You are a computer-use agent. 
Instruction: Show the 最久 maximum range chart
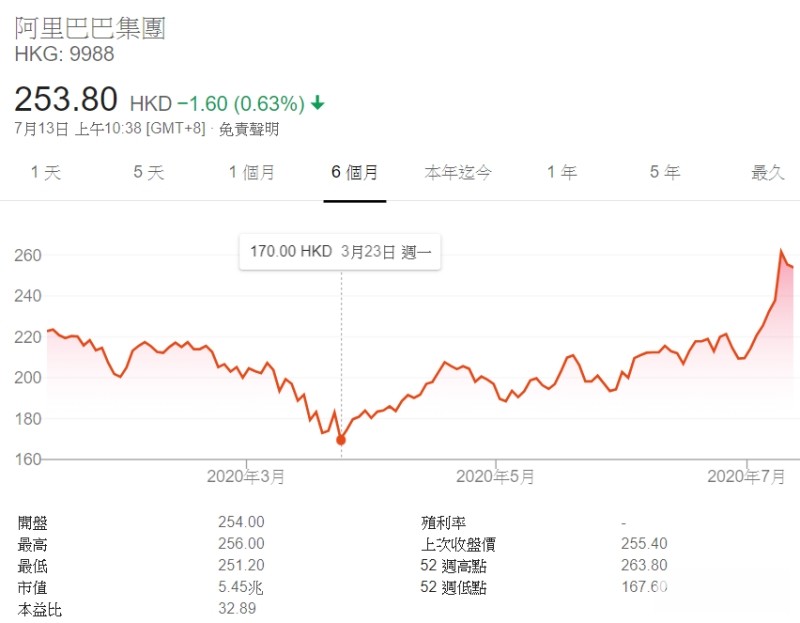767,172
